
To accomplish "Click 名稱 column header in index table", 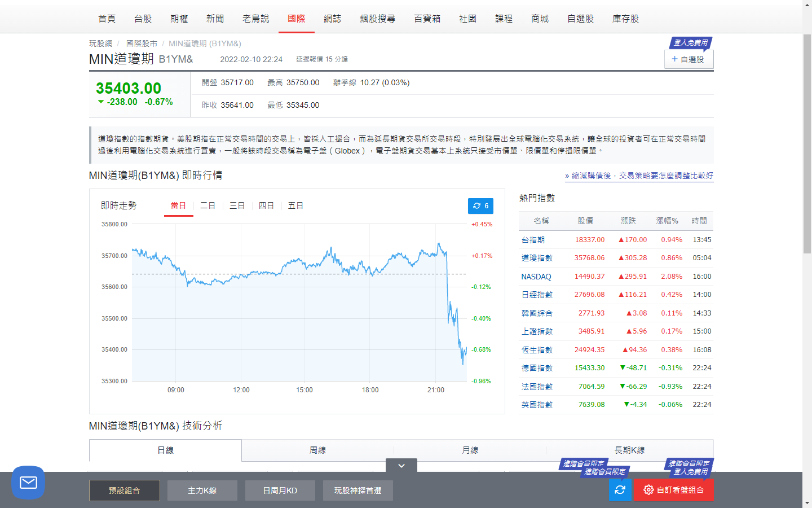I will pos(541,221).
